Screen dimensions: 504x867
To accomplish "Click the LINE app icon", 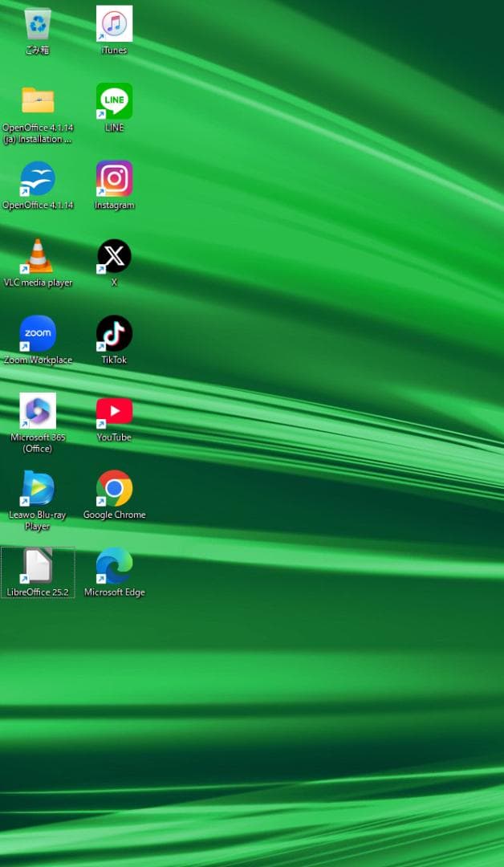I will (x=114, y=101).
